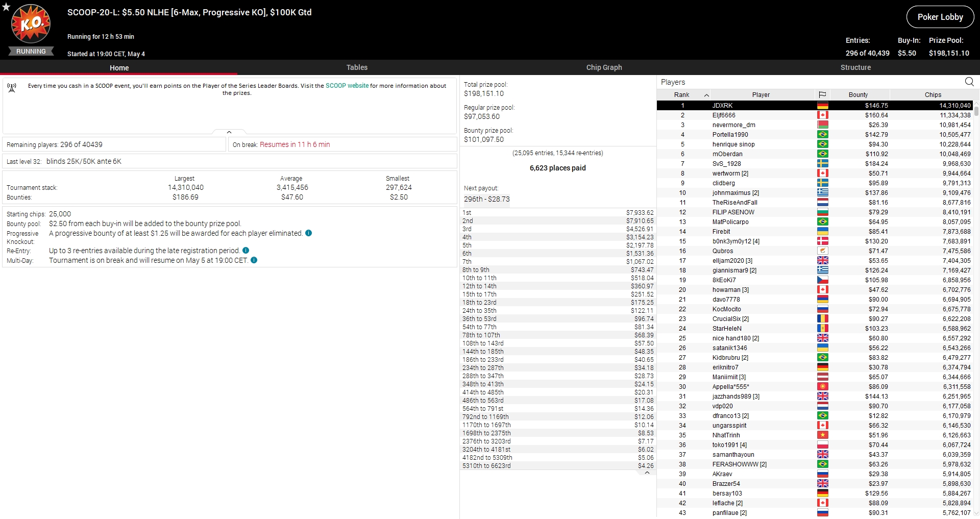
Task: Select player row howaman [3]
Action: point(815,290)
